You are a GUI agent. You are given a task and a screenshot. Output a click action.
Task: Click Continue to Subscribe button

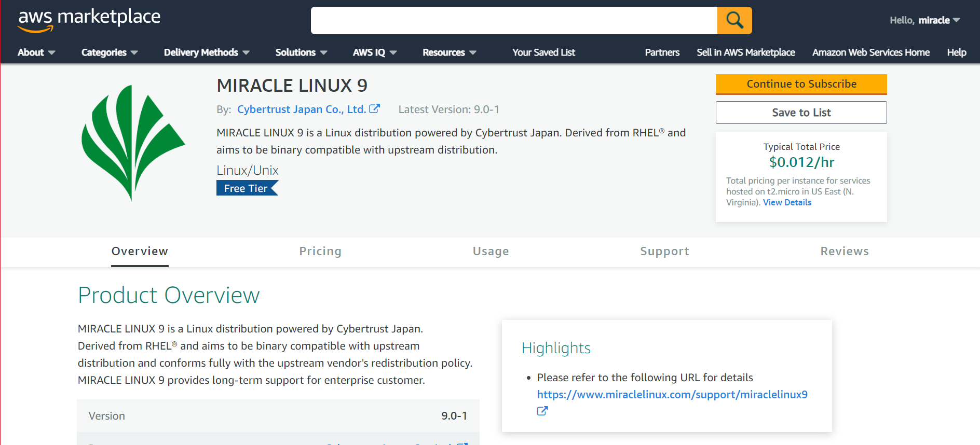pos(801,84)
